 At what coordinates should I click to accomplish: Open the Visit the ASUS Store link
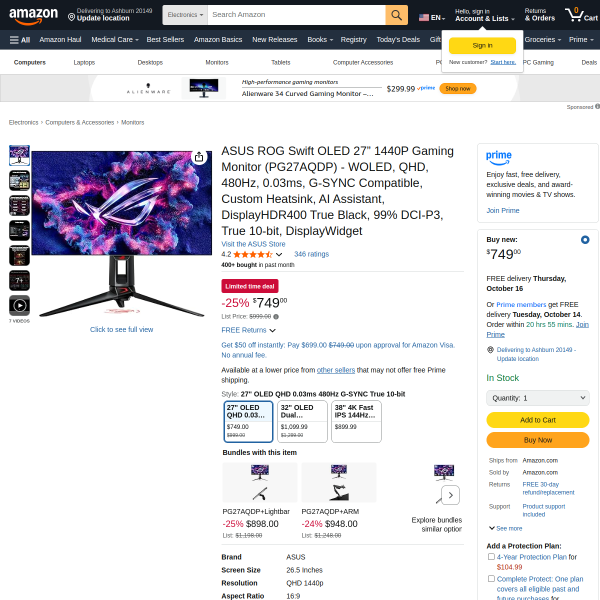pyautogui.click(x=253, y=244)
